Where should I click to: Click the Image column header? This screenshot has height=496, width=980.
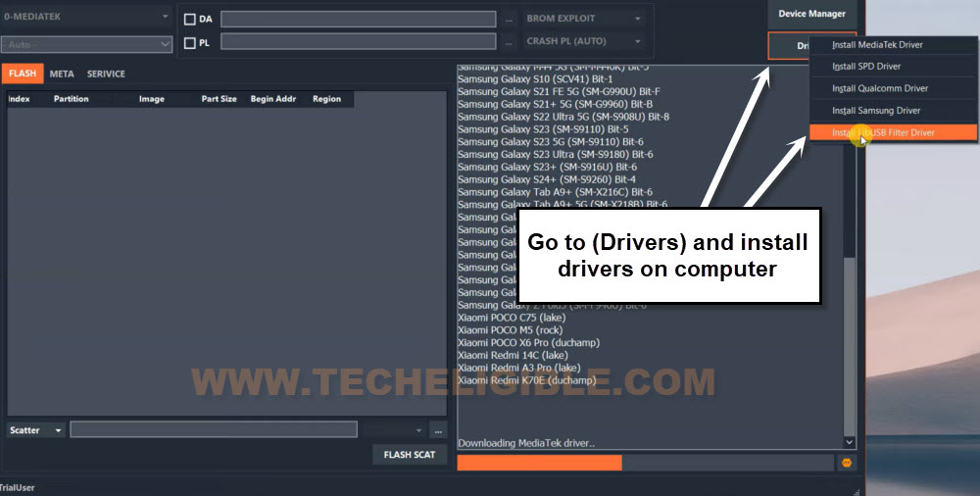click(151, 99)
